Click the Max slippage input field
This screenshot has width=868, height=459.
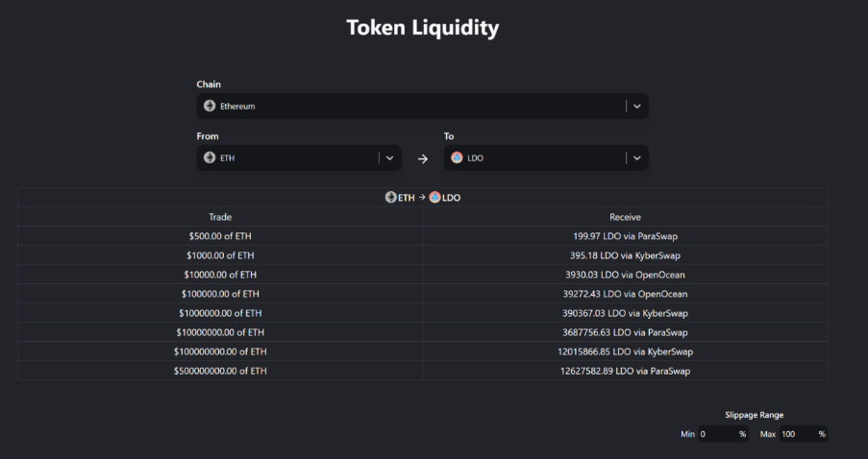point(804,434)
